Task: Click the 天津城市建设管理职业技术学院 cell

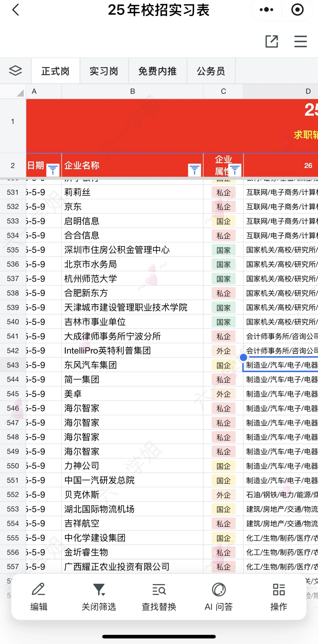Action: coord(132,308)
